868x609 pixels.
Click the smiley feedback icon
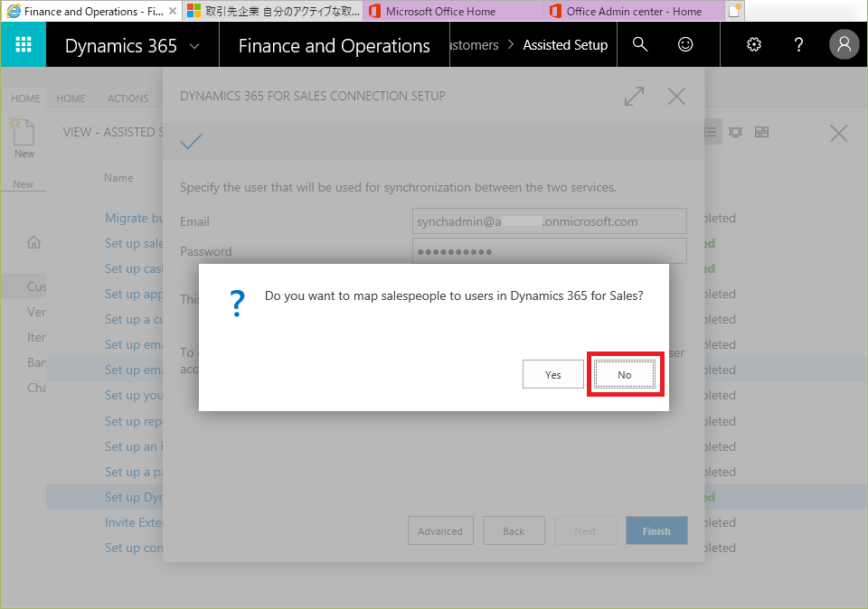pos(685,44)
